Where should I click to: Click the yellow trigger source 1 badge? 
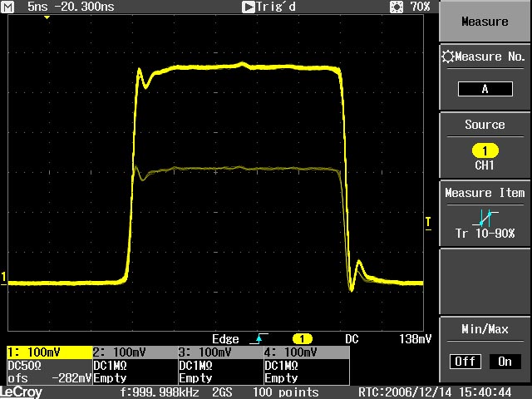tap(301, 339)
